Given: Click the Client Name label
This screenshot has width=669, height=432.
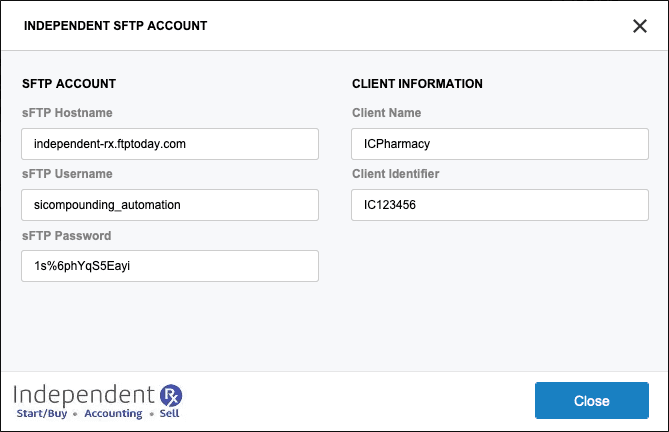Looking at the screenshot, I should [x=386, y=113].
